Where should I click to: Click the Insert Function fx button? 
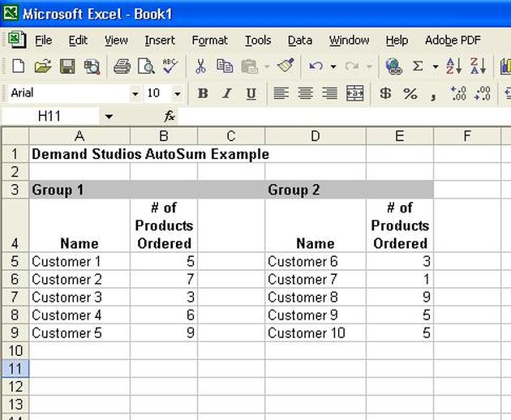(170, 116)
